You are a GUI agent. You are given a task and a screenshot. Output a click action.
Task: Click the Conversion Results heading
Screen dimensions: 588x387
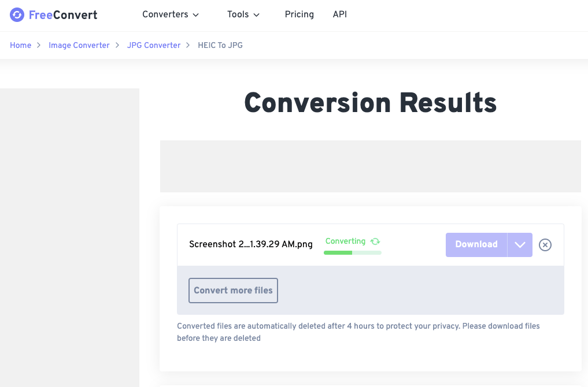[371, 103]
